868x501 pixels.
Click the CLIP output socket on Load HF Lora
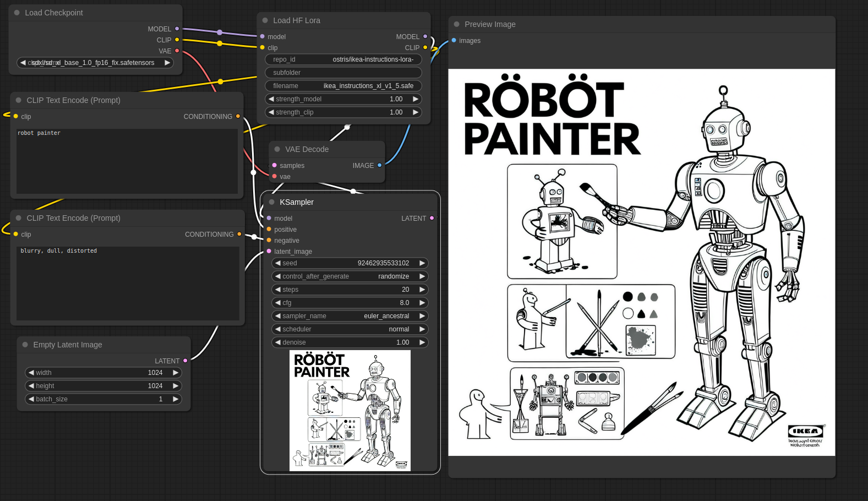click(x=425, y=47)
